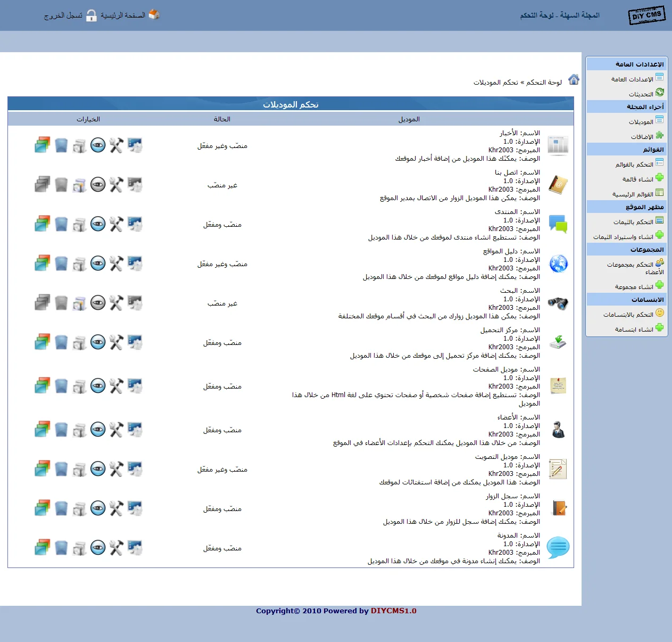Click the tools icon in the الأخبار module row

pos(117,145)
